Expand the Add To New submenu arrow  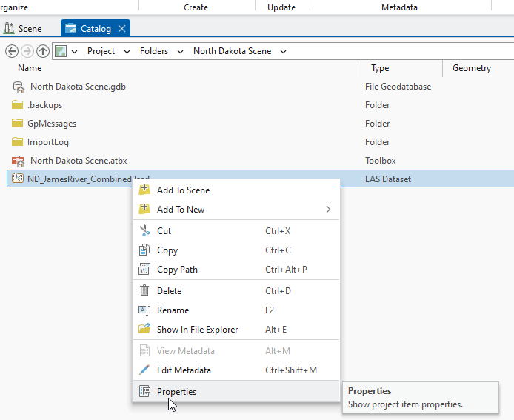pos(328,209)
